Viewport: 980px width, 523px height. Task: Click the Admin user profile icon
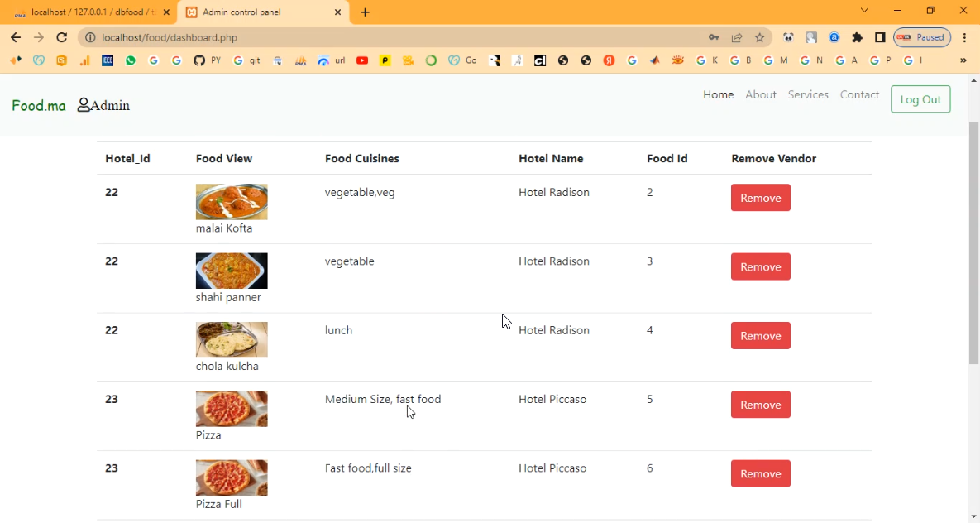pyautogui.click(x=84, y=105)
